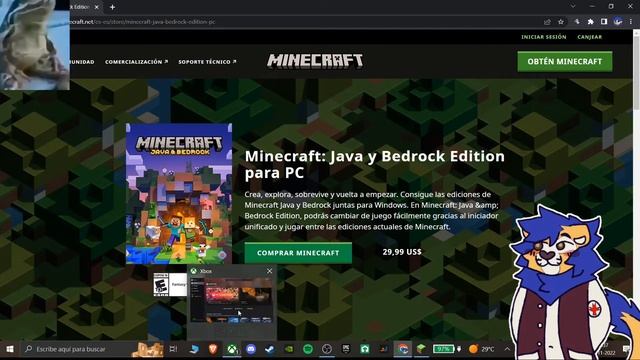Open SOPORTE TÉCNICO menu link

click(207, 62)
